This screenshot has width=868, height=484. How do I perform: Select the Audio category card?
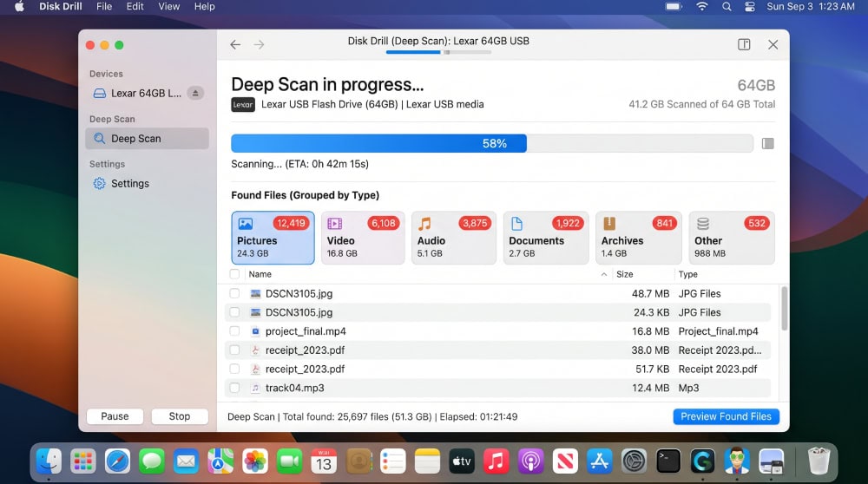(x=453, y=238)
